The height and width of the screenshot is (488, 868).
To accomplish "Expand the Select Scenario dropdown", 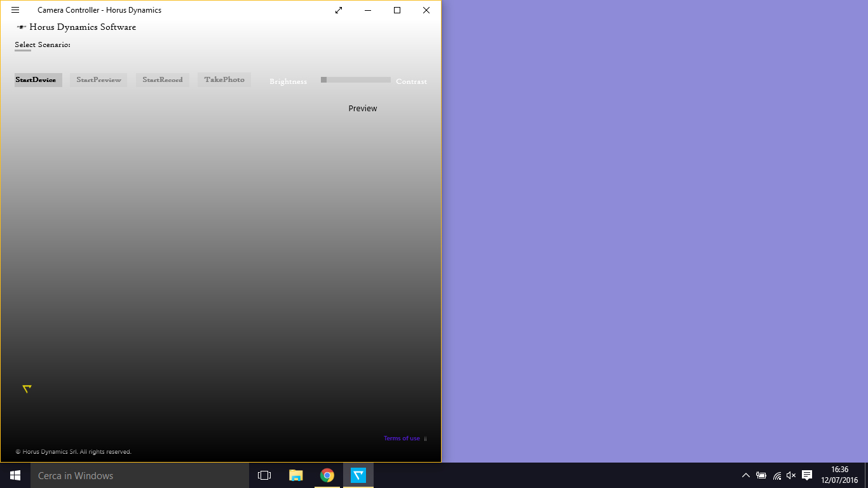I will [x=23, y=50].
